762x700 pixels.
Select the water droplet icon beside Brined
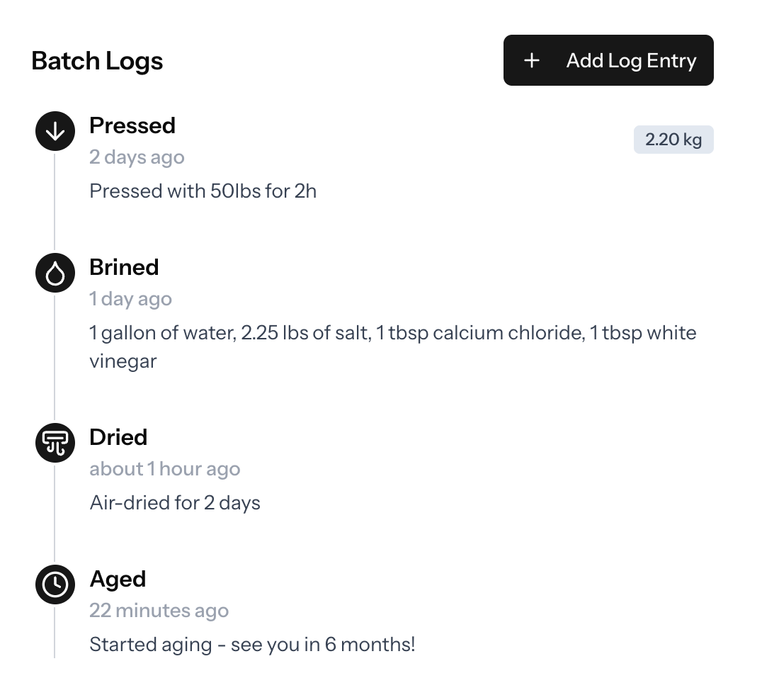(x=55, y=273)
